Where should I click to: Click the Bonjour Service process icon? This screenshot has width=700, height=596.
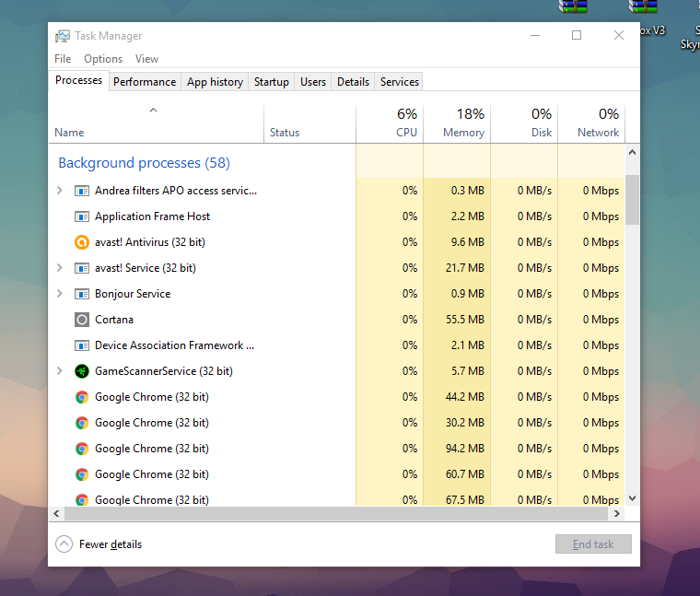(82, 294)
